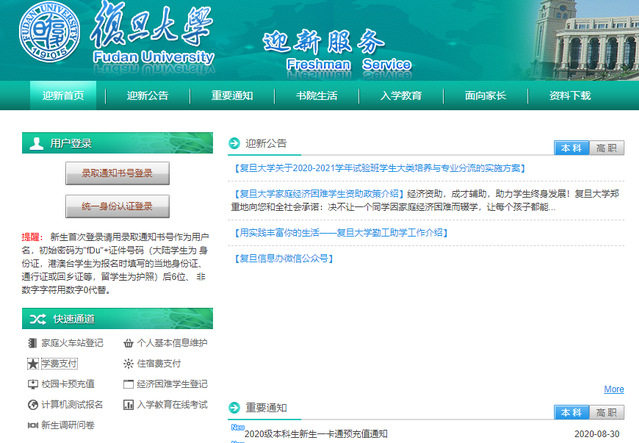The height and width of the screenshot is (443, 639).
Task: Click the basket icon next to 个人基本信息维护
Action: (128, 343)
